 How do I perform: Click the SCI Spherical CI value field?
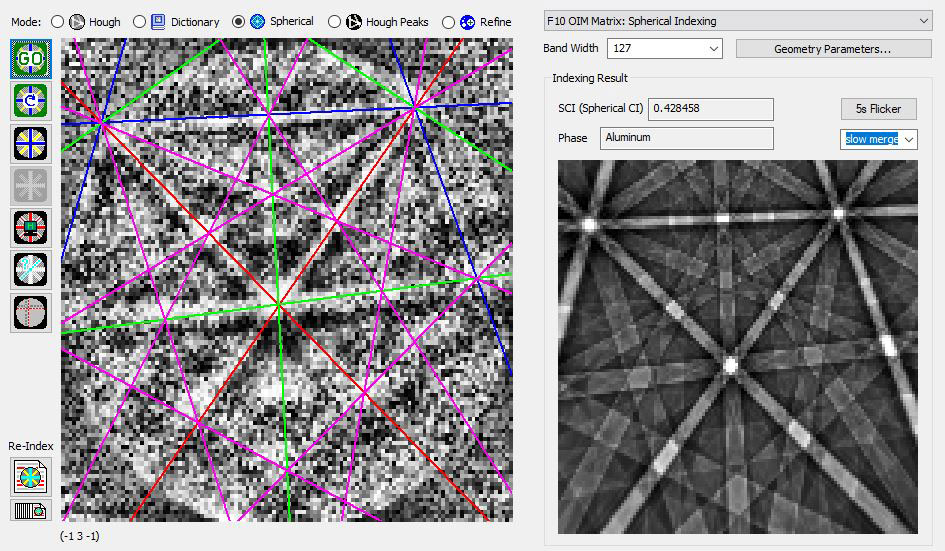[x=710, y=108]
